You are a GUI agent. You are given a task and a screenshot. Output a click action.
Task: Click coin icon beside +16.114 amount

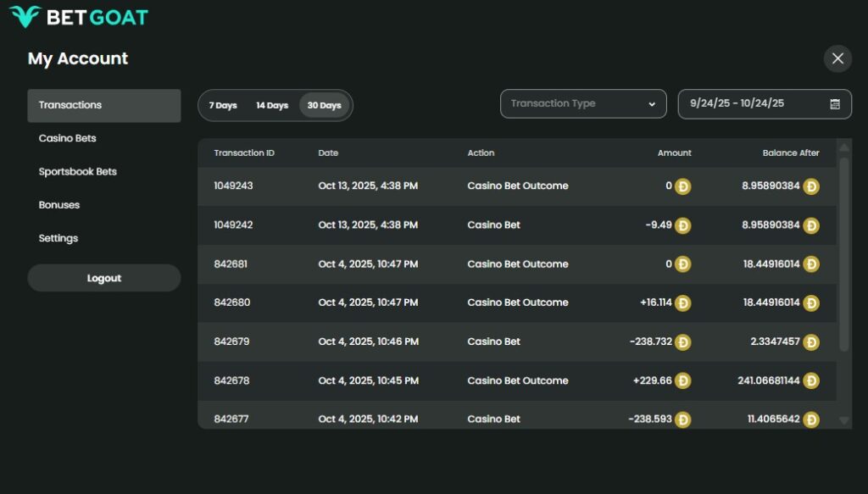(682, 303)
